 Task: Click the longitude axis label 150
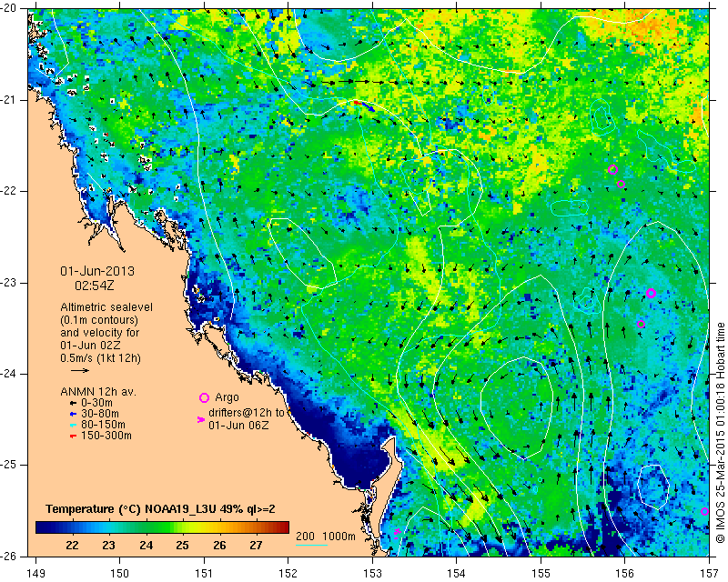[119, 574]
